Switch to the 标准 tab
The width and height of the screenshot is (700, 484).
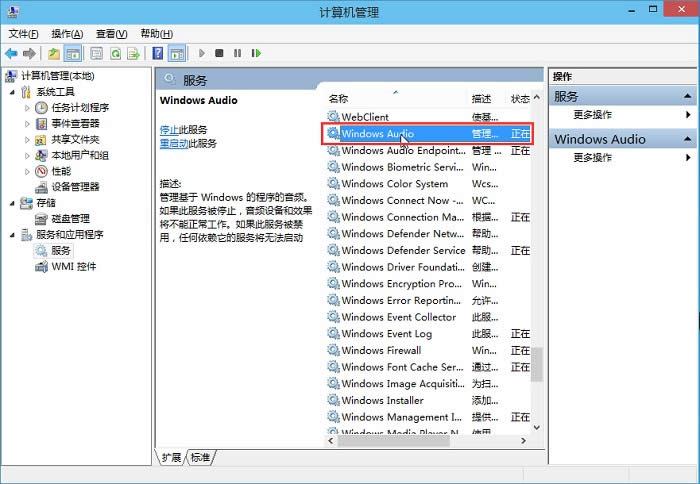(200, 457)
